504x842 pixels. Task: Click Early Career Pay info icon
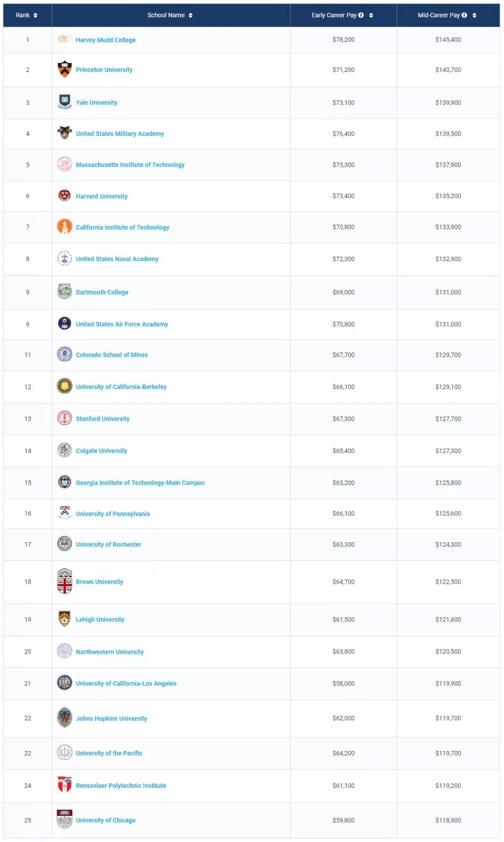pyautogui.click(x=361, y=15)
